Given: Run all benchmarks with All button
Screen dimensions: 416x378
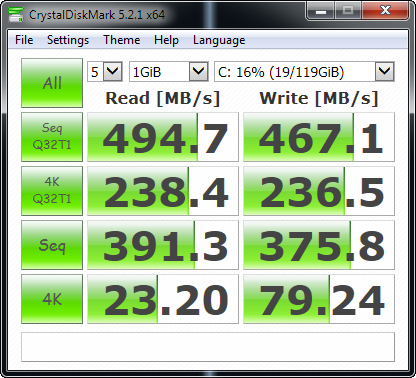Looking at the screenshot, I should point(52,83).
